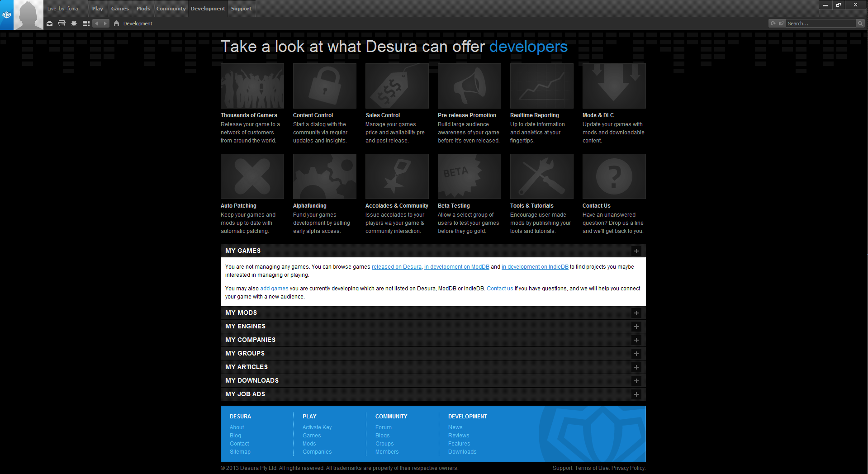Open the Thousands of Gamers crowd icon
The height and width of the screenshot is (474, 868).
[x=252, y=86]
